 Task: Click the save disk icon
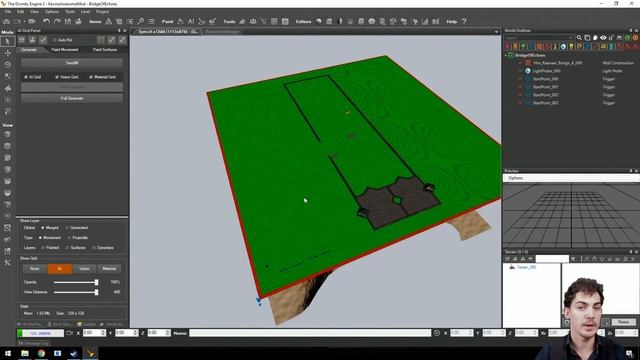pyautogui.click(x=68, y=21)
